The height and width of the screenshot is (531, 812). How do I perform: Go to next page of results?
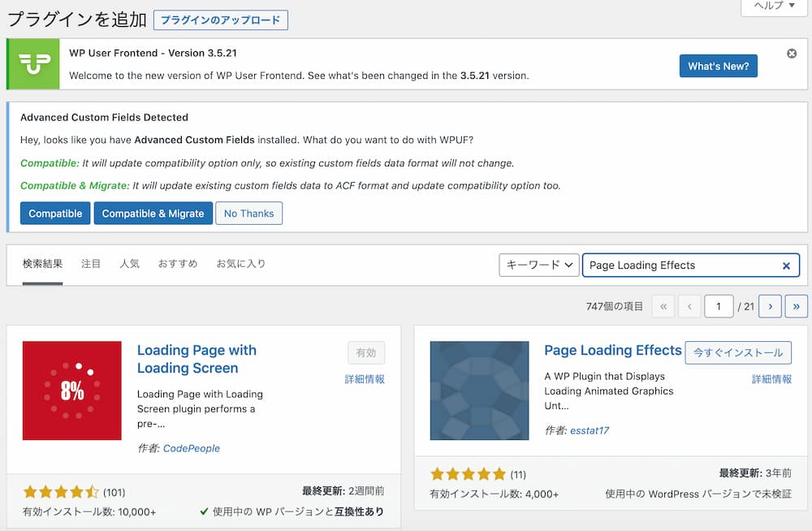click(770, 306)
